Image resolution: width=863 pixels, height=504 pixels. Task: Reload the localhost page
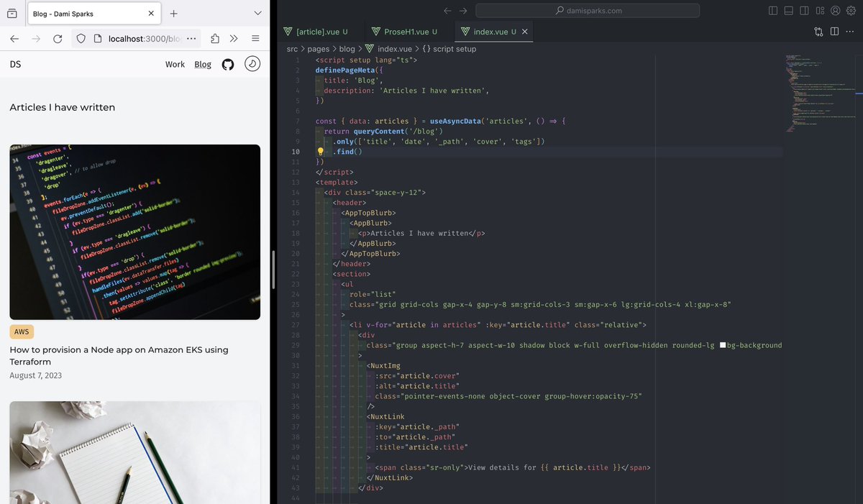click(58, 39)
